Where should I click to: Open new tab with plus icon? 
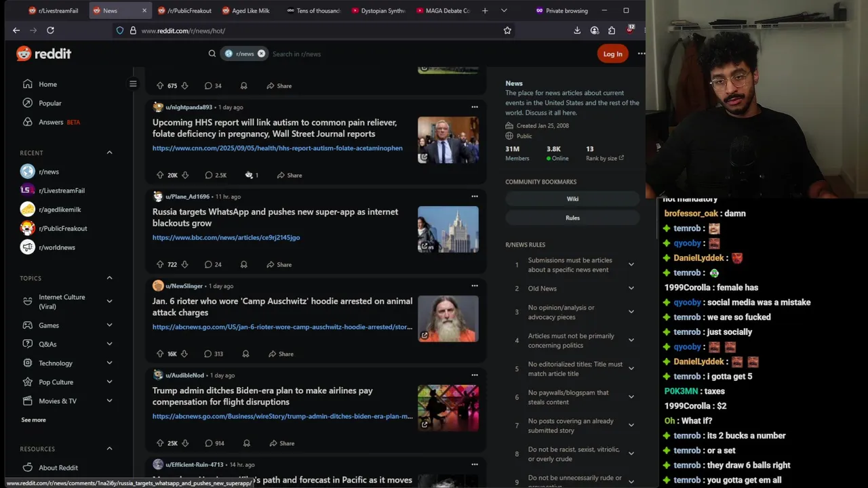(x=484, y=11)
